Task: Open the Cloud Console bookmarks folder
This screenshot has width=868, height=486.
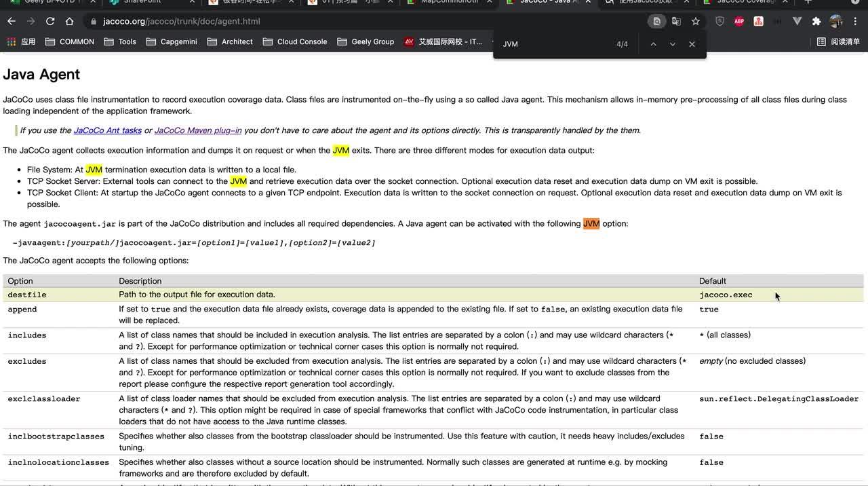Action: point(294,41)
